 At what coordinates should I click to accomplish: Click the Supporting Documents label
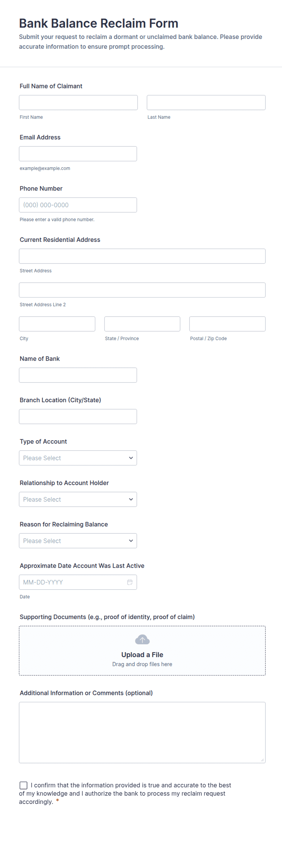(107, 617)
